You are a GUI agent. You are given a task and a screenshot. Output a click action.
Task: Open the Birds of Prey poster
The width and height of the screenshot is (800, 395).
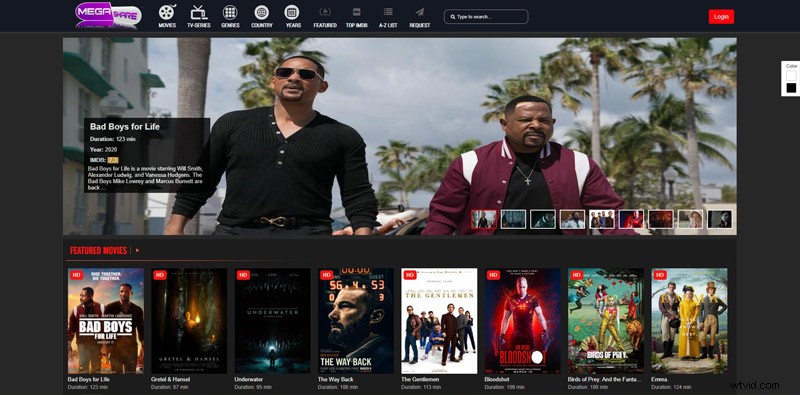coord(606,321)
